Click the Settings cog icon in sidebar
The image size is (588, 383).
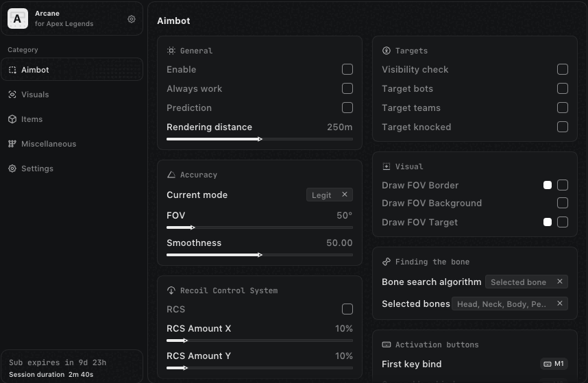(x=12, y=169)
